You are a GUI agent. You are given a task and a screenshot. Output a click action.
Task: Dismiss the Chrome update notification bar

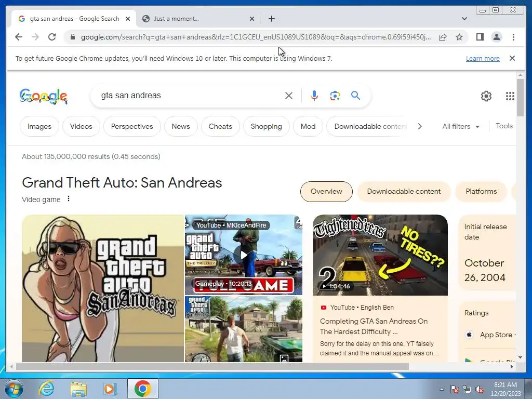[x=512, y=58]
